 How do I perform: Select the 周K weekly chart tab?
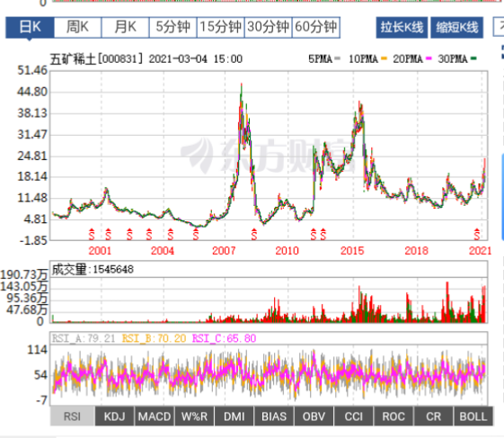click(78, 27)
